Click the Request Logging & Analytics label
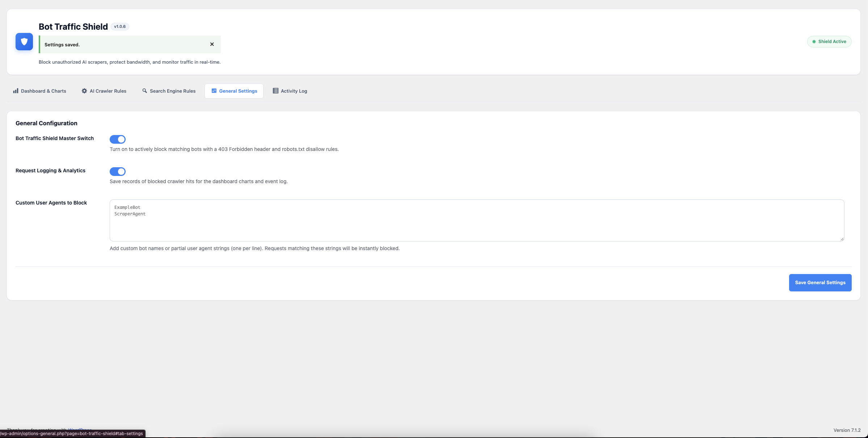868x438 pixels. [x=50, y=170]
